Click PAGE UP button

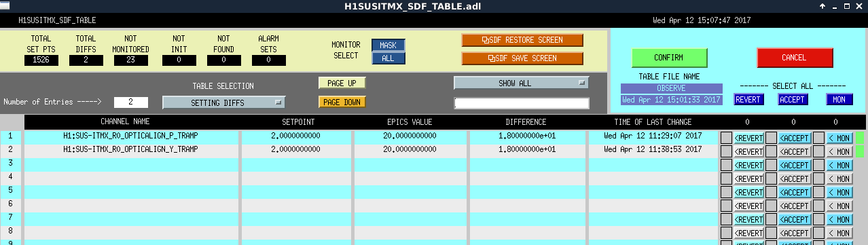[x=342, y=83]
